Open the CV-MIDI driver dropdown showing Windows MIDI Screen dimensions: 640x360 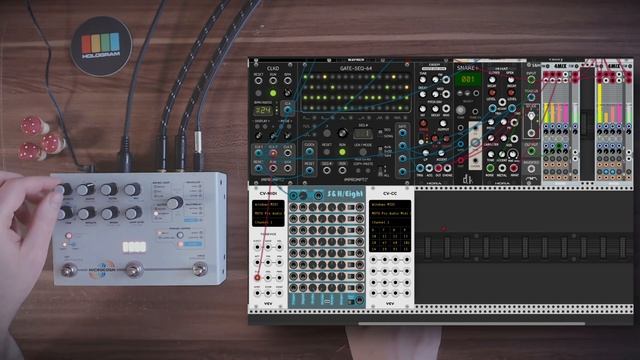tap(268, 204)
